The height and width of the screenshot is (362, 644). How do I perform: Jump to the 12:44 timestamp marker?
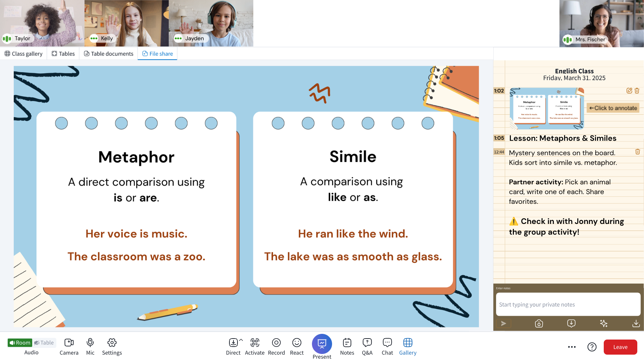[x=499, y=152]
